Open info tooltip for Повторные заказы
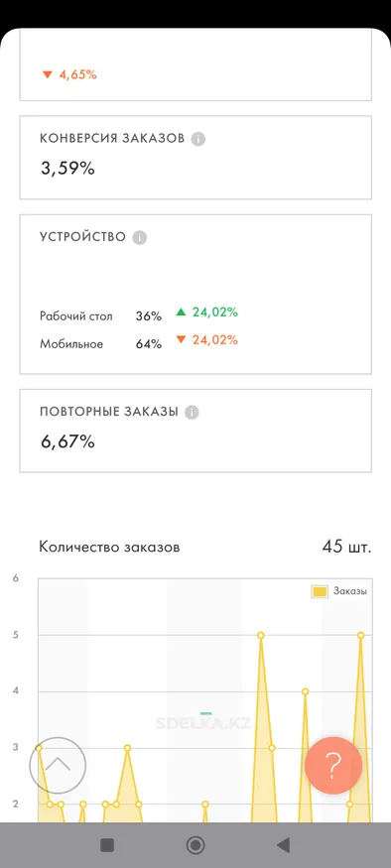 tap(192, 413)
